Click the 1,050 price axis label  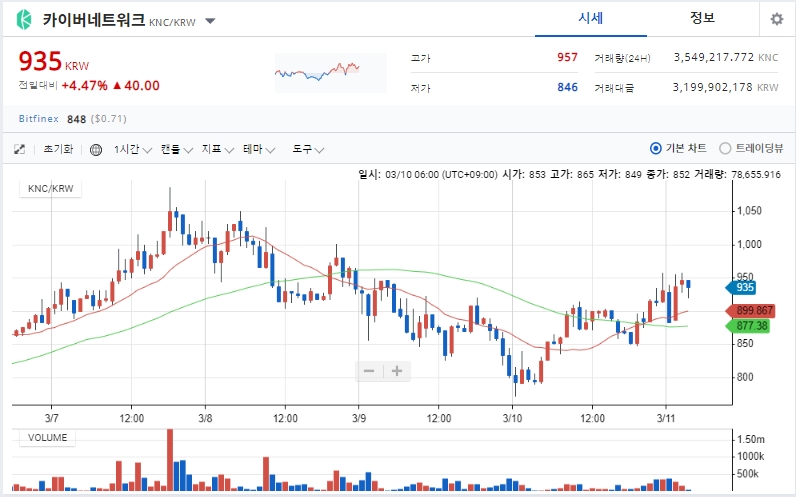point(749,211)
